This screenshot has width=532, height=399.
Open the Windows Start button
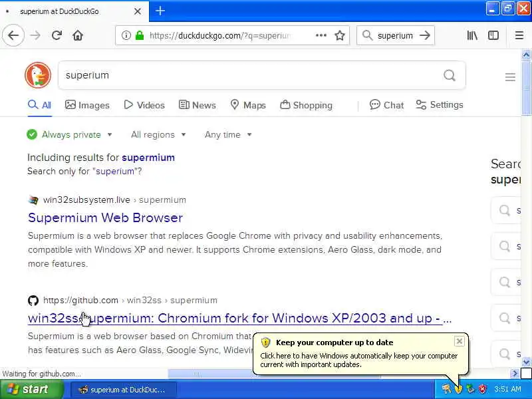click(32, 389)
